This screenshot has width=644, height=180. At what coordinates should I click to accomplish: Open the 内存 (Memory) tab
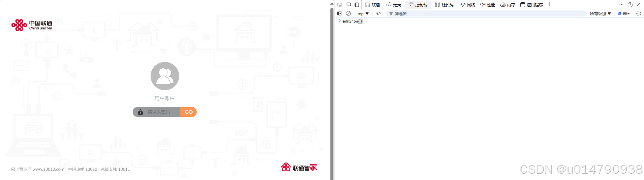point(508,5)
